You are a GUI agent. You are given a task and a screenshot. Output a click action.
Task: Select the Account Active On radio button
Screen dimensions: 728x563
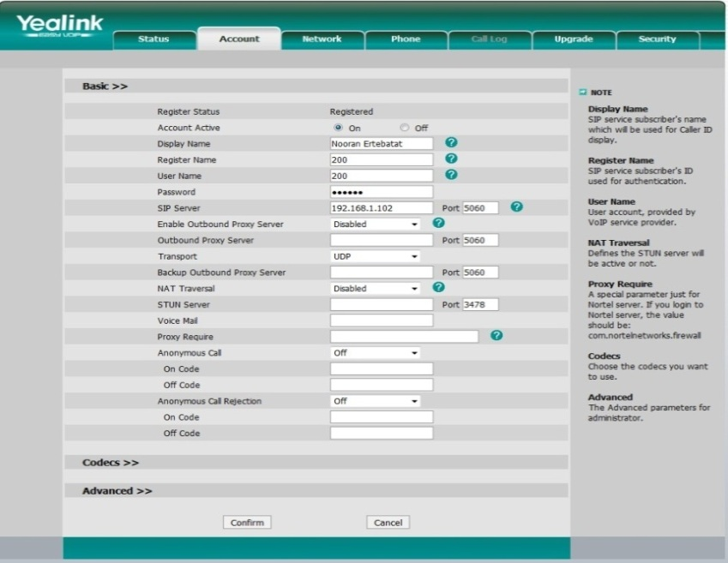coord(338,128)
